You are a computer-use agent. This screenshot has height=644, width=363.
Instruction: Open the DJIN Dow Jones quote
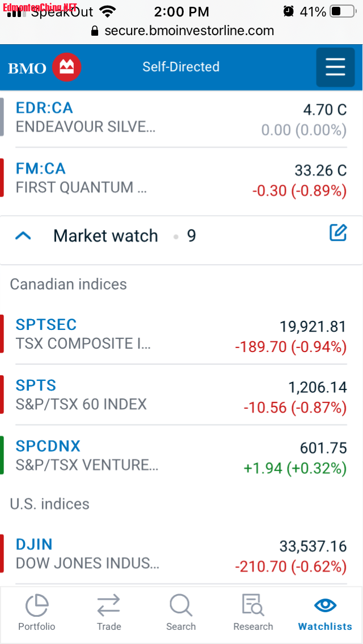click(x=34, y=544)
